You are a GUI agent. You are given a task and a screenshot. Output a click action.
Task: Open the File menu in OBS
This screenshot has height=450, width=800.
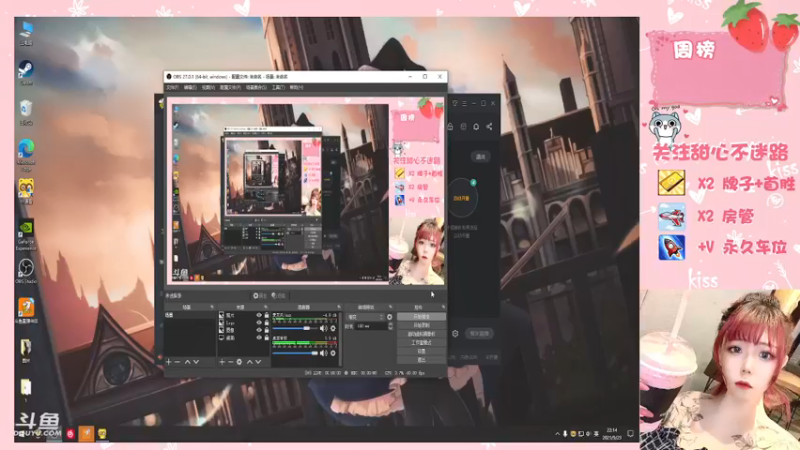click(x=172, y=88)
